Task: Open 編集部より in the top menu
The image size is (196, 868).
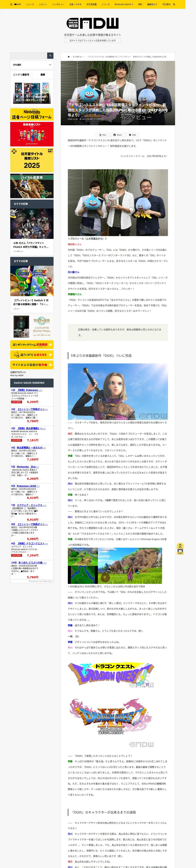Action: tap(152, 4)
